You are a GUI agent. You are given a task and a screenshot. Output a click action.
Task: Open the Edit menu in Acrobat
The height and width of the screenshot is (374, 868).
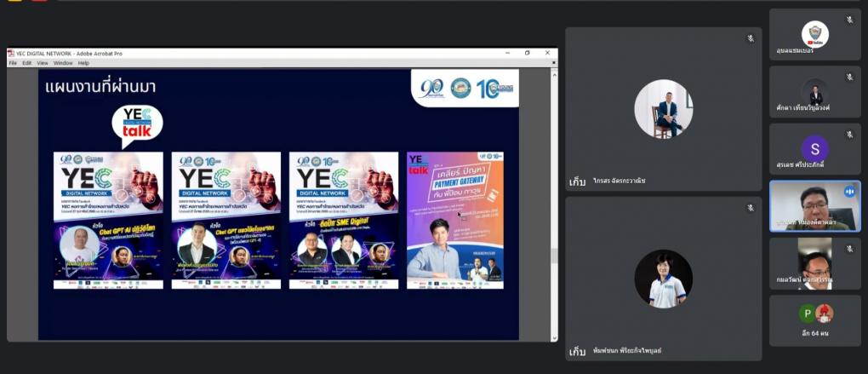click(x=27, y=63)
